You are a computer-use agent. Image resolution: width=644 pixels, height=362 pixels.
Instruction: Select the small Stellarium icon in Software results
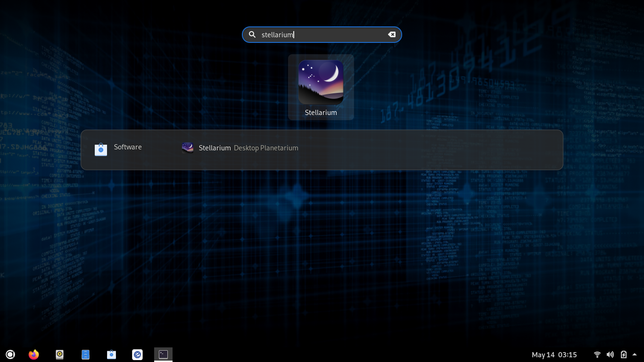pos(188,148)
